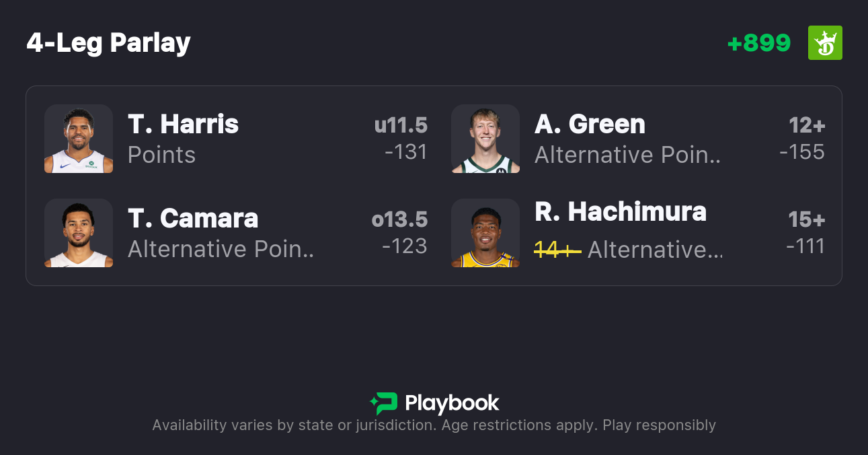Click the Playbook brand name text

click(452, 403)
